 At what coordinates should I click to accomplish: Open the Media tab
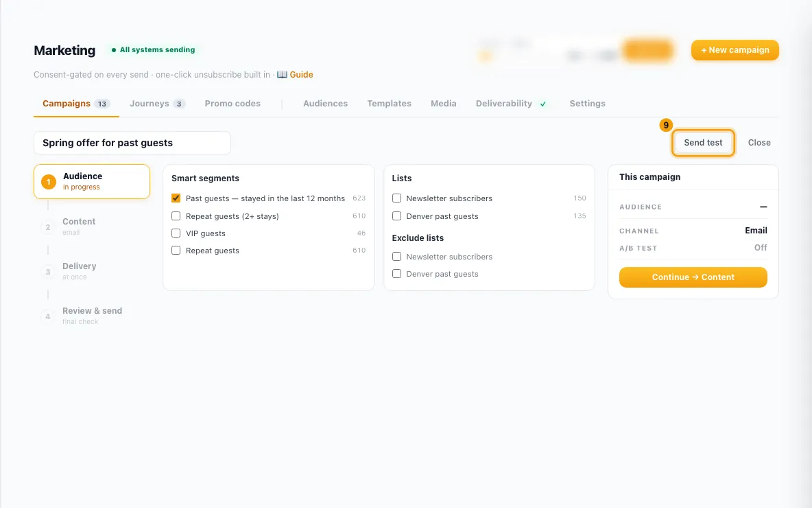(x=443, y=104)
